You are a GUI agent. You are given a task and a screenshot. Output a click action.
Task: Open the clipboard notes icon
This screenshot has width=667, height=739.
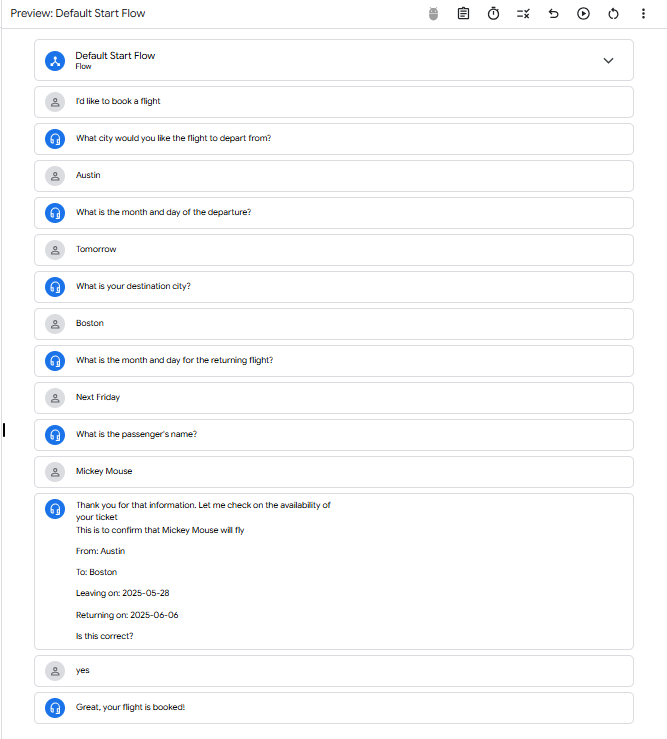pyautogui.click(x=463, y=13)
